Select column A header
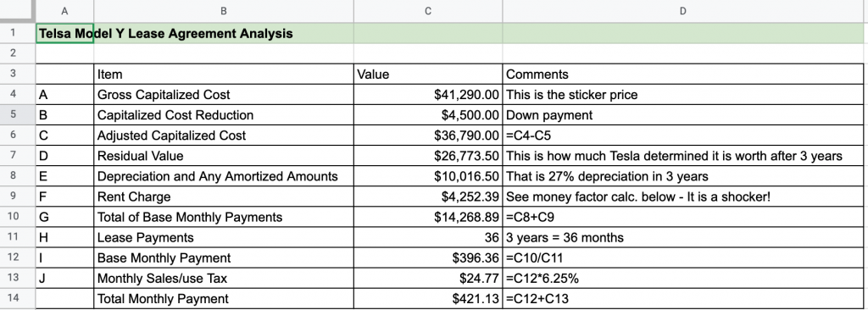The width and height of the screenshot is (868, 310). (64, 11)
